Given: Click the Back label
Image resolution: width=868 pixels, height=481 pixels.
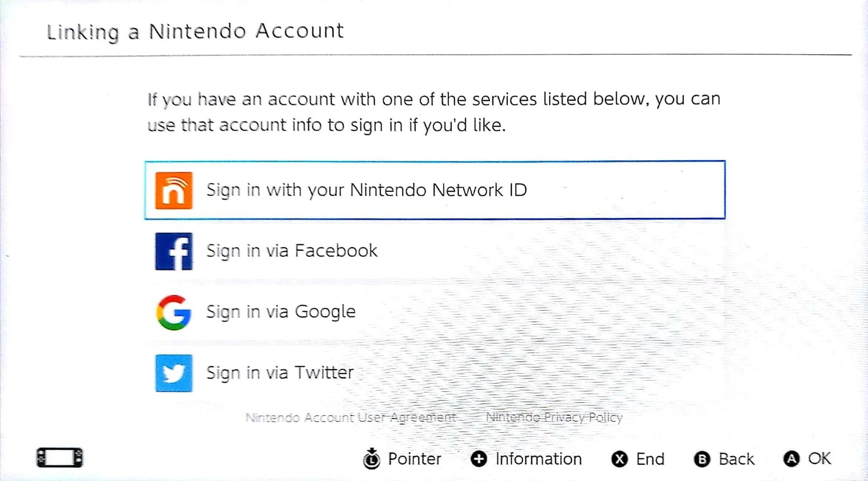Looking at the screenshot, I should [736, 459].
